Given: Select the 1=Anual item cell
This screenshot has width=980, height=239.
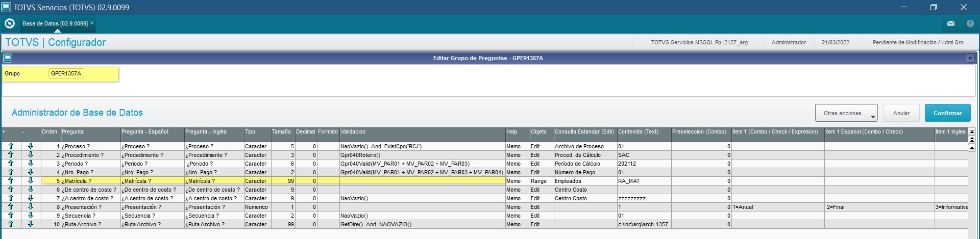Looking at the screenshot, I should coord(777,207).
